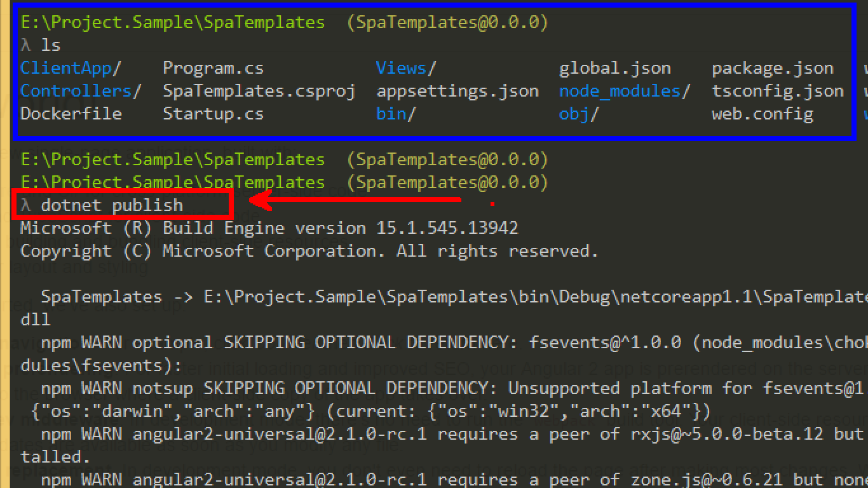Click the Startup.cs file name
The width and height of the screenshot is (868, 488).
click(x=213, y=114)
